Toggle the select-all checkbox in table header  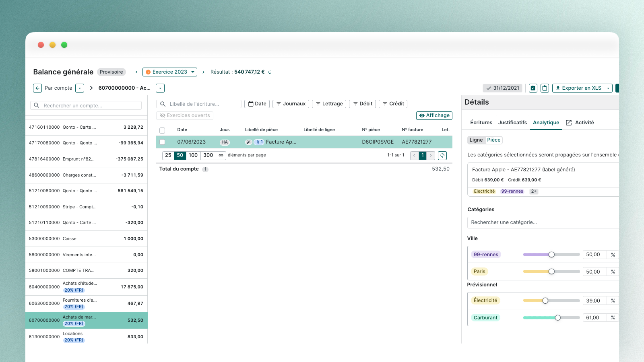point(162,130)
